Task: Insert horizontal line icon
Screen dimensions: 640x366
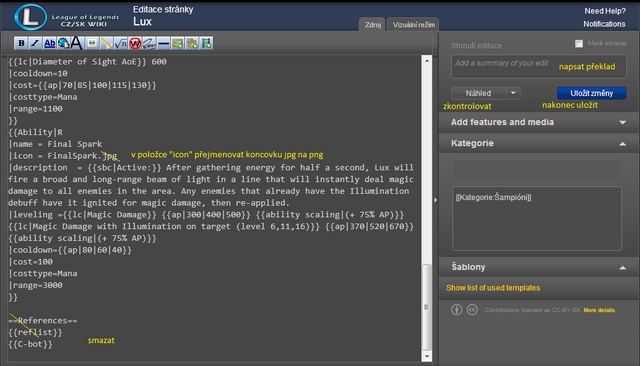Action: (x=163, y=43)
